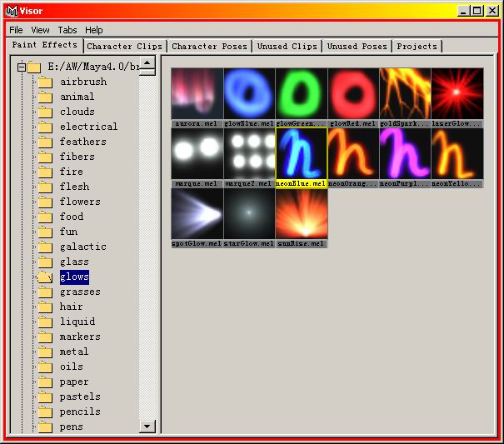The width and height of the screenshot is (504, 444).
Task: Collapse the E:/AW/Maya4.0 root folder
Action: [x=22, y=67]
